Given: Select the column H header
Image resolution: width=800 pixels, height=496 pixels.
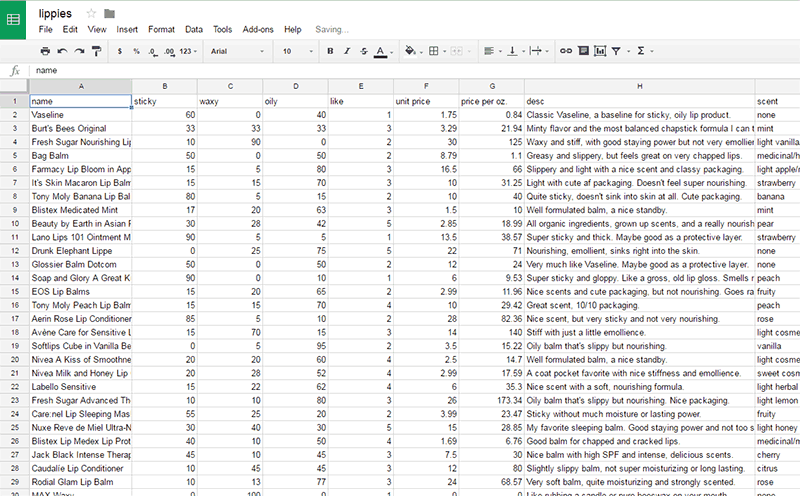Looking at the screenshot, I should 639,86.
